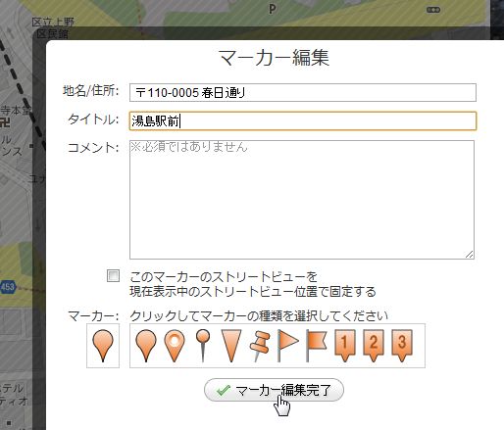The height and width of the screenshot is (430, 504).
Task: Click the マーカー編集完了 button
Action: pyautogui.click(x=274, y=390)
